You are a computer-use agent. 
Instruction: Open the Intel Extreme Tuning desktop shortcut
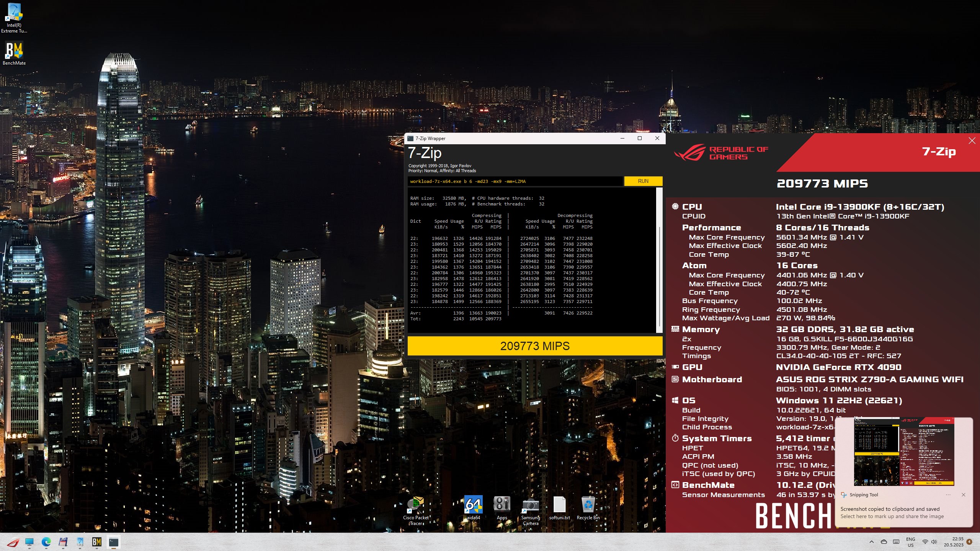[x=14, y=18]
